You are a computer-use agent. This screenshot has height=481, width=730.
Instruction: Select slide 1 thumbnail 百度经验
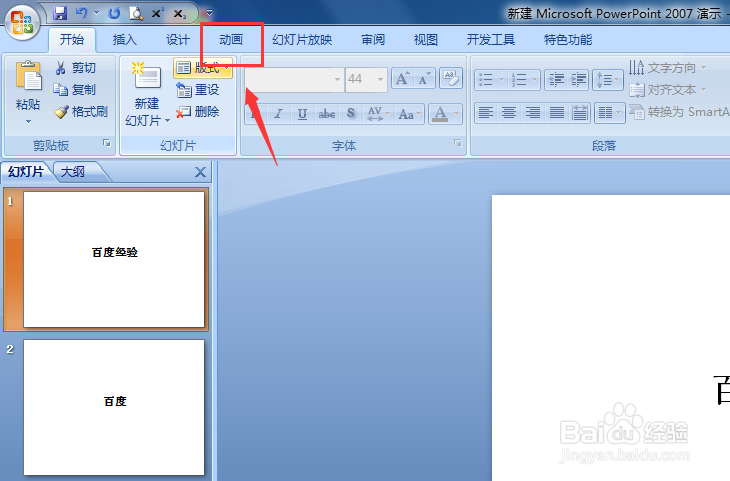point(114,259)
